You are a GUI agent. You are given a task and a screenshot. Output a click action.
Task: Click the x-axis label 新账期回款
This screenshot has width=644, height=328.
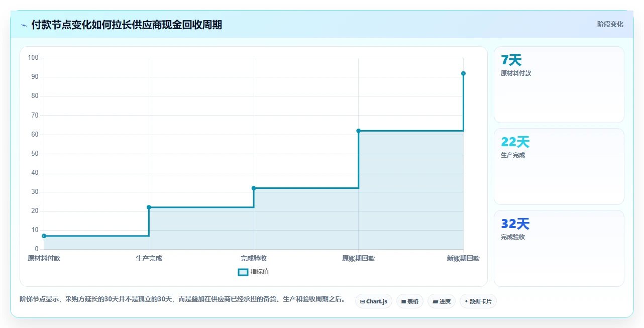click(463, 258)
